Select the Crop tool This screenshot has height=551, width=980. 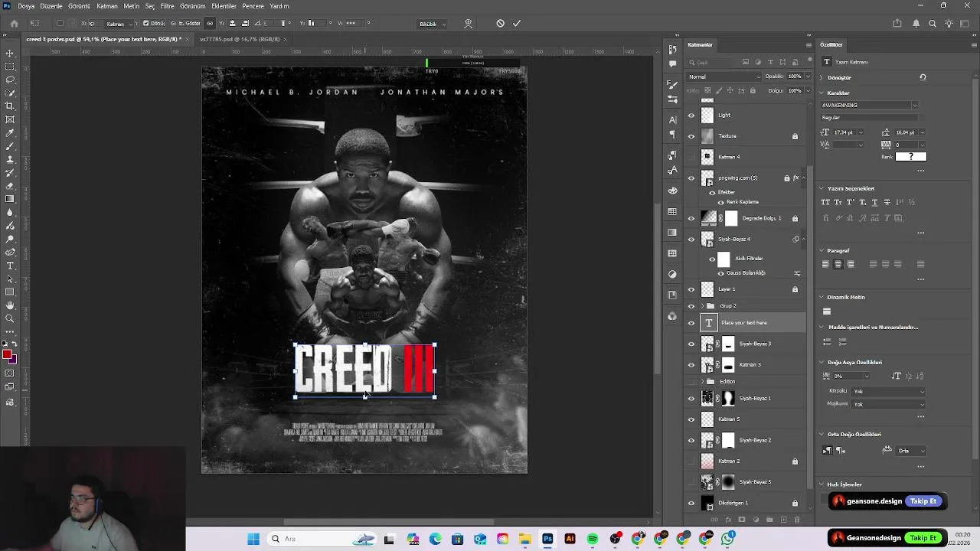point(10,106)
